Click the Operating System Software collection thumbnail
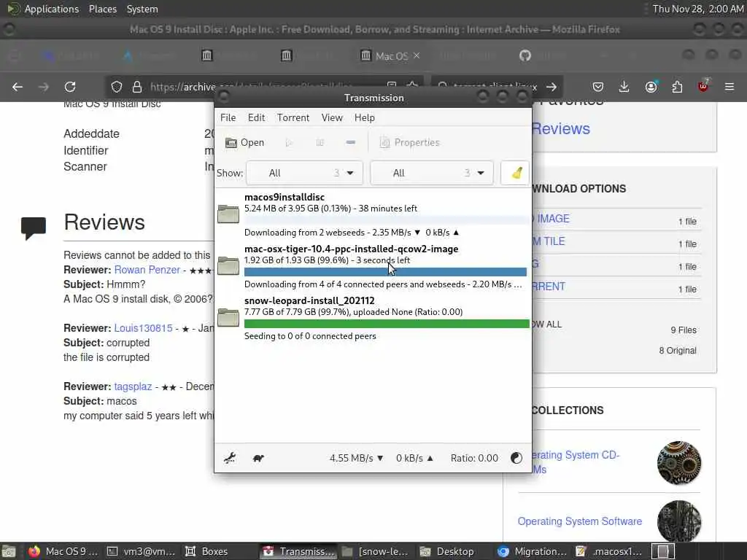The image size is (747, 560). [679, 521]
